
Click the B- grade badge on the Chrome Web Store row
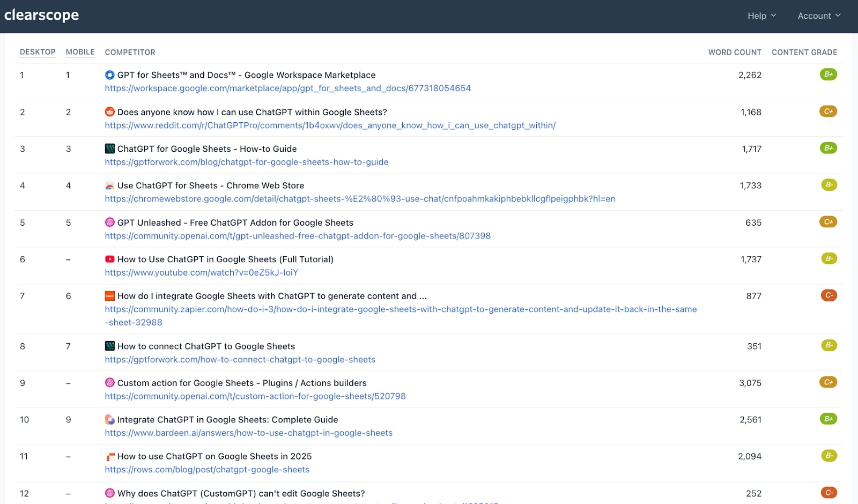[829, 185]
